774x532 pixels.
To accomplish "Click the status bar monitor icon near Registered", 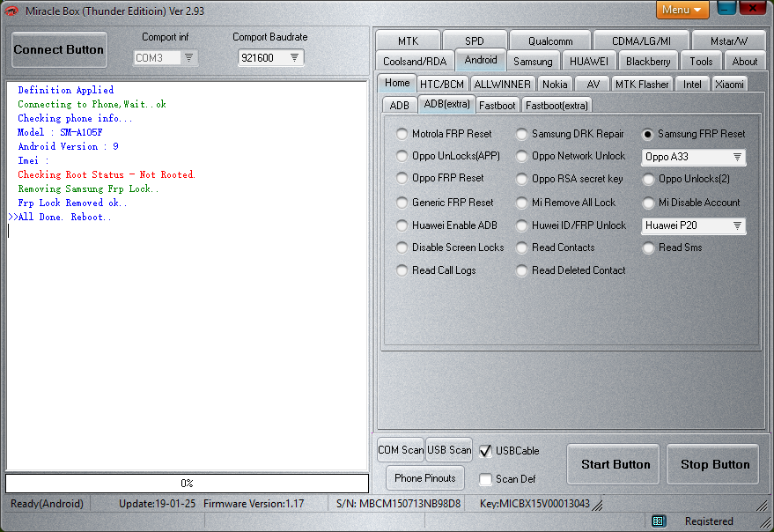I will 659,521.
